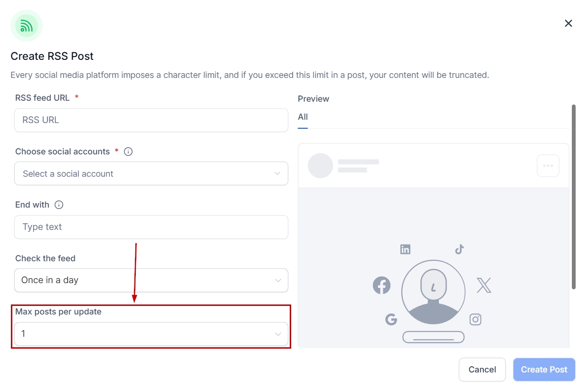The width and height of the screenshot is (588, 390).
Task: Switch to the All preview tab
Action: 303,117
